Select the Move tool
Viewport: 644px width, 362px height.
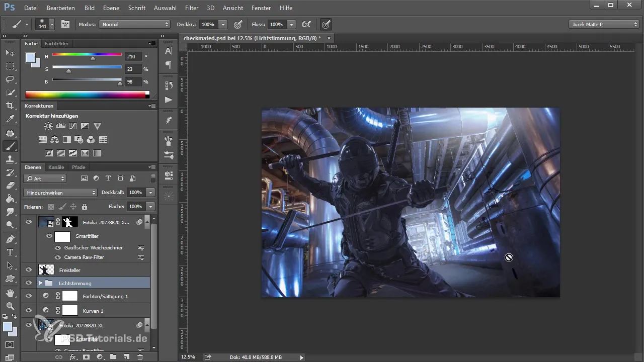10,53
